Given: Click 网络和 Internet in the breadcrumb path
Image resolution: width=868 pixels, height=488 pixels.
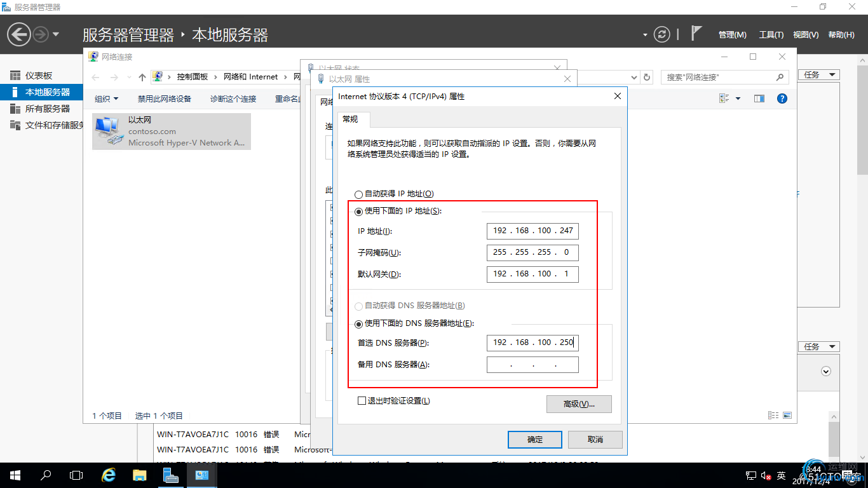Looking at the screenshot, I should pos(251,77).
